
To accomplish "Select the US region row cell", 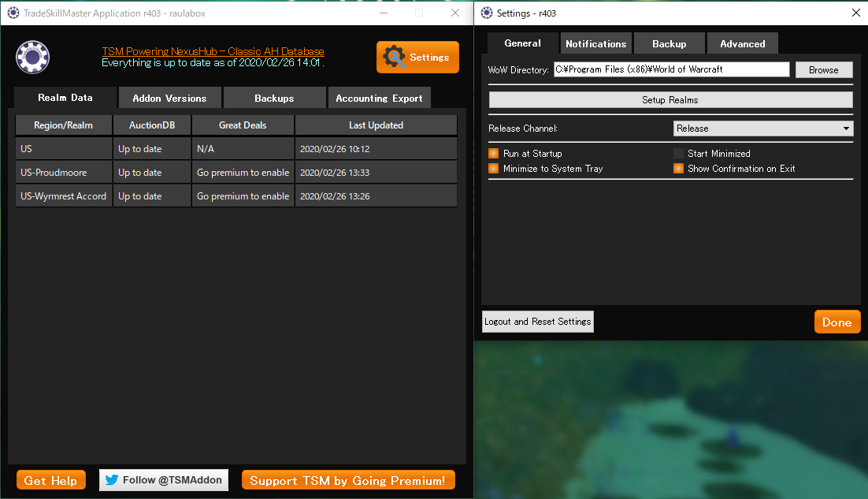I will [x=64, y=149].
